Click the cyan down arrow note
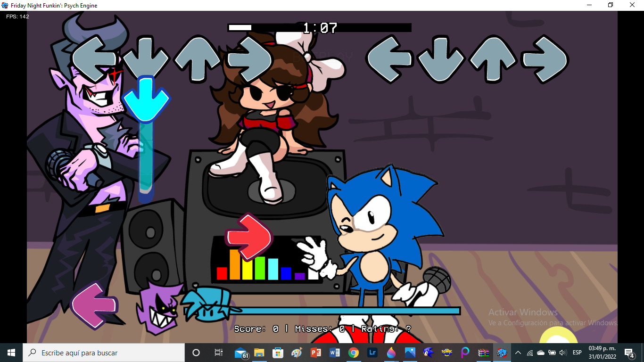Screen dimensions: 644x362 [x=145, y=99]
